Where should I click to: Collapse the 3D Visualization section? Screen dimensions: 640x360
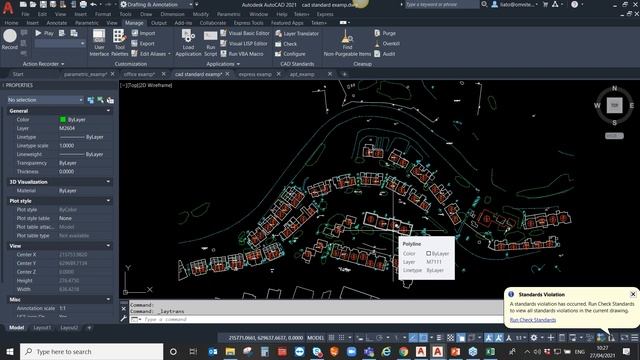click(x=108, y=182)
